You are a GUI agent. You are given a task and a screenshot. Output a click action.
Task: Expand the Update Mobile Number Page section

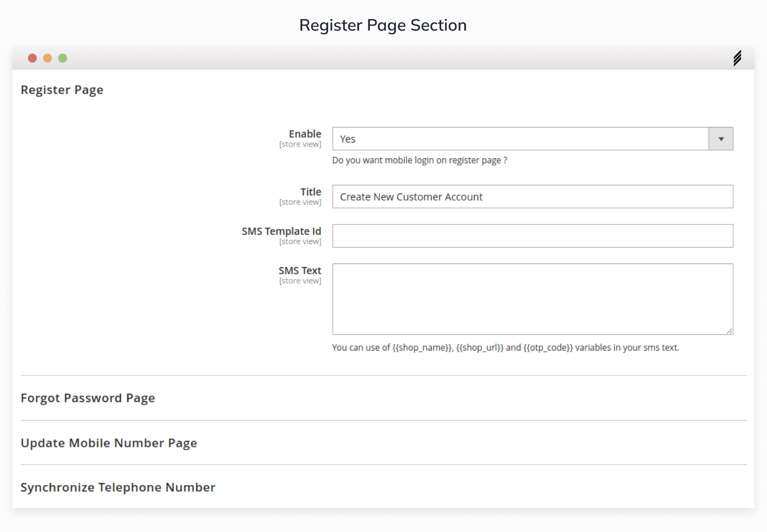pyautogui.click(x=109, y=443)
